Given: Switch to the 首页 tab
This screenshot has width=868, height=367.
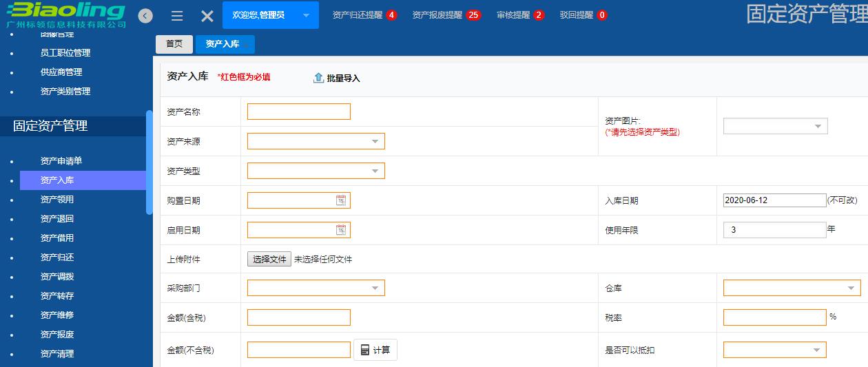Looking at the screenshot, I should (174, 44).
